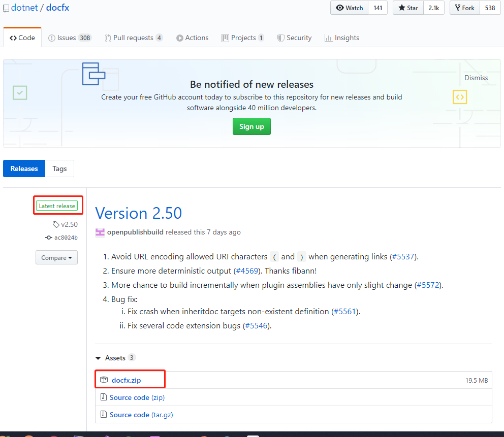Open the dotnet organization link

pyautogui.click(x=24, y=8)
